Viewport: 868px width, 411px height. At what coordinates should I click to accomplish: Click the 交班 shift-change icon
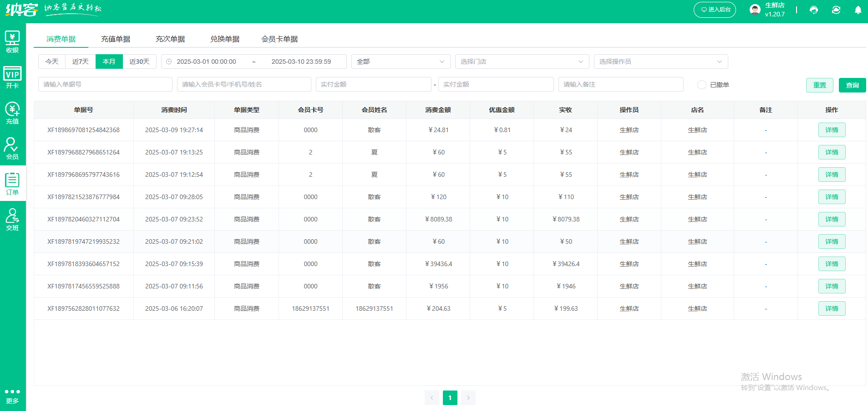point(12,219)
